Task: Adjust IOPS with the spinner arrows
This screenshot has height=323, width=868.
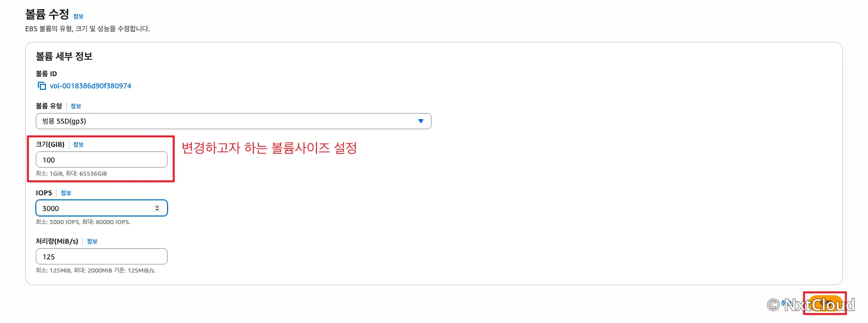Action: [157, 208]
